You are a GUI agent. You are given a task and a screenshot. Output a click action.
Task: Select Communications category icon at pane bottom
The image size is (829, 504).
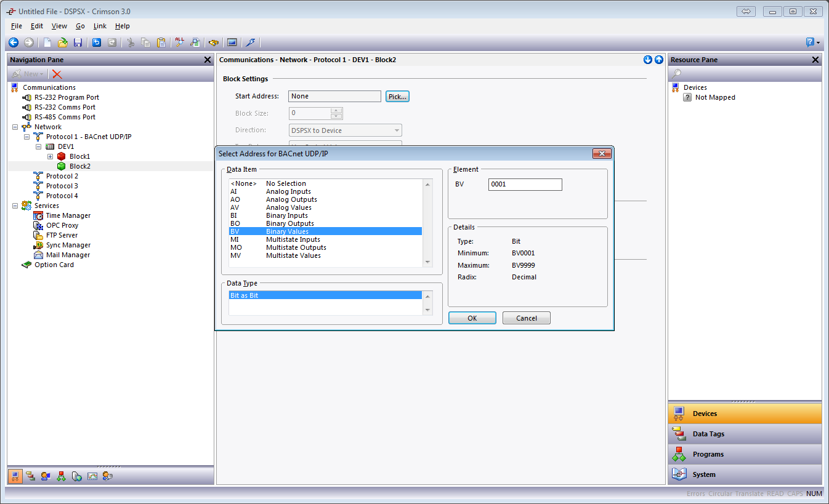[15, 476]
